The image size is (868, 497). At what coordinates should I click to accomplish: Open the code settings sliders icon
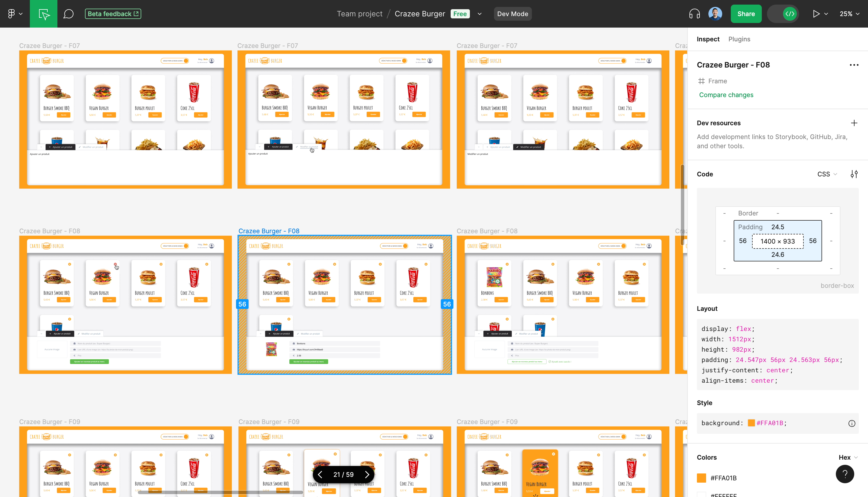click(854, 174)
